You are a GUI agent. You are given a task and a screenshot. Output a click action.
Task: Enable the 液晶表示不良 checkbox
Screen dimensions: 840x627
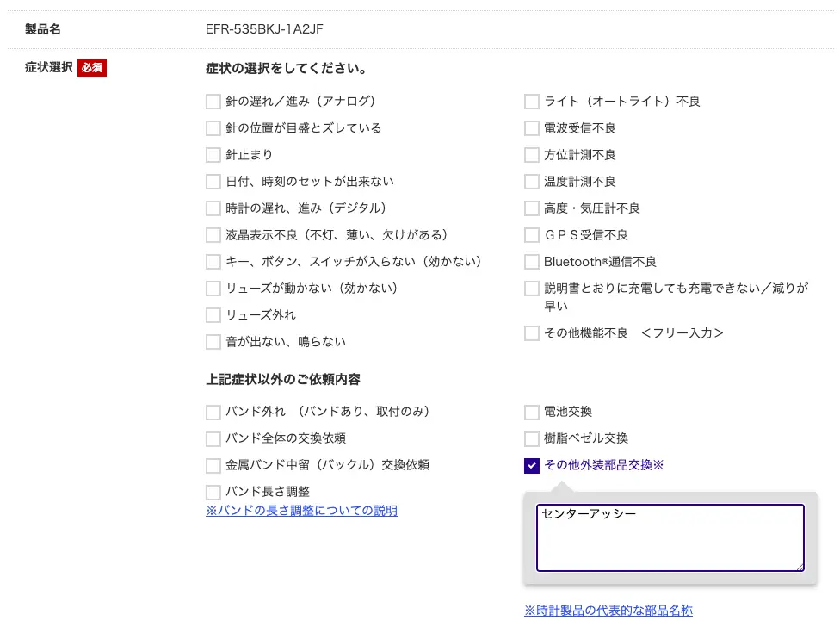pyautogui.click(x=213, y=235)
